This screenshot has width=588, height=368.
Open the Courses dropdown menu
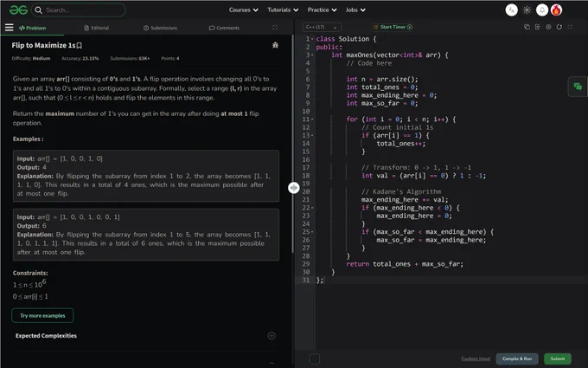(x=243, y=10)
